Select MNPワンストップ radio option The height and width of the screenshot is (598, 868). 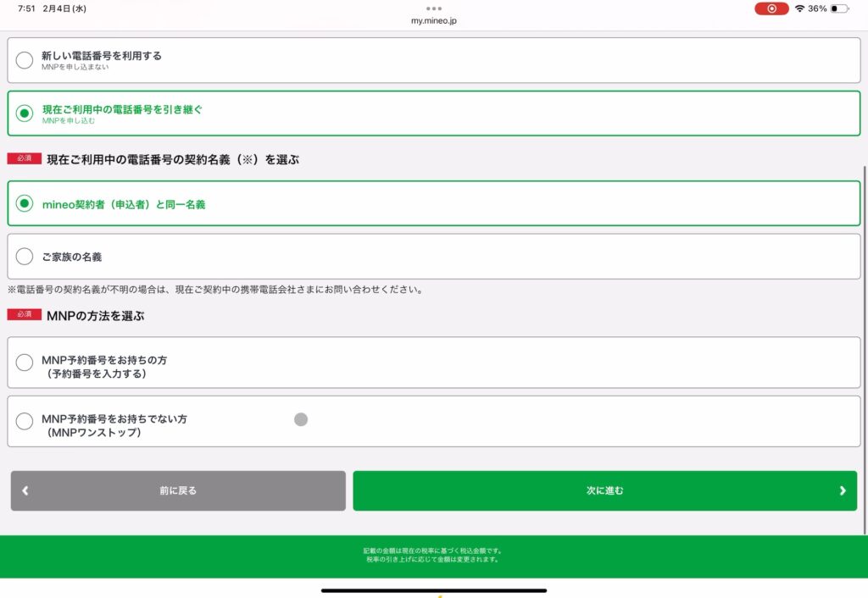pos(25,421)
